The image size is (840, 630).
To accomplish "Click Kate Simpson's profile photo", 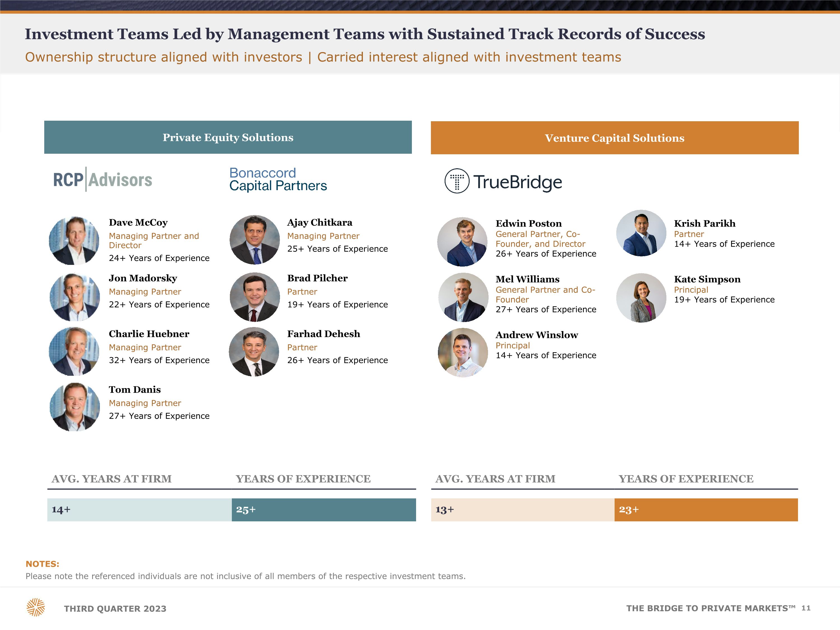I will tap(641, 298).
